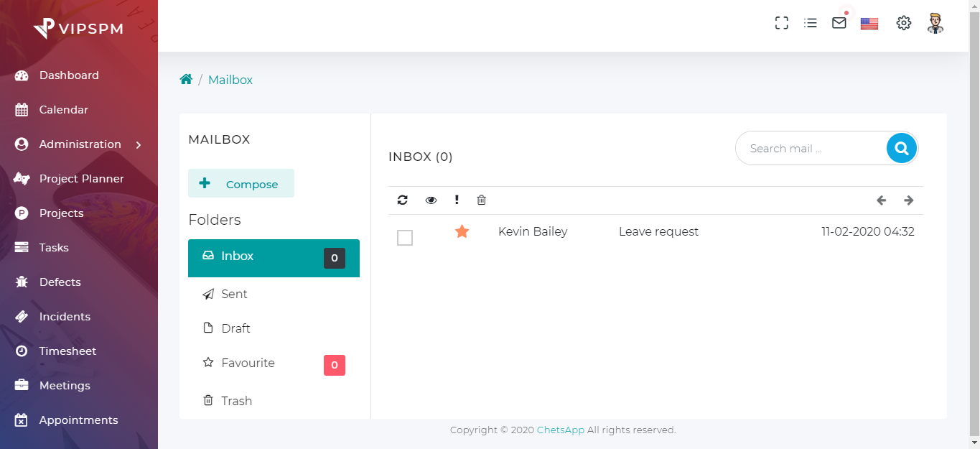Open Project Planner in sidebar
Screen dimensions: 980x449
[x=81, y=179]
